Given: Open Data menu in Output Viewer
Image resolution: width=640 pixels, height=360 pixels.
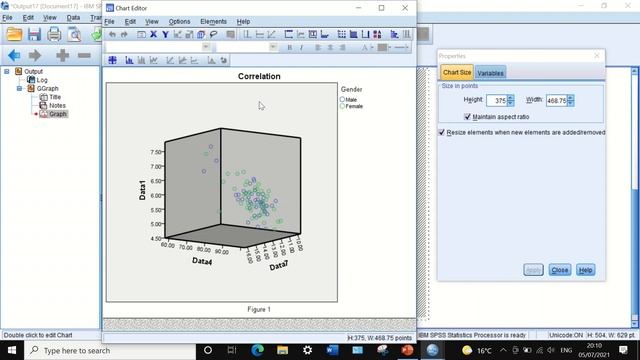Looking at the screenshot, I should click(x=73, y=18).
